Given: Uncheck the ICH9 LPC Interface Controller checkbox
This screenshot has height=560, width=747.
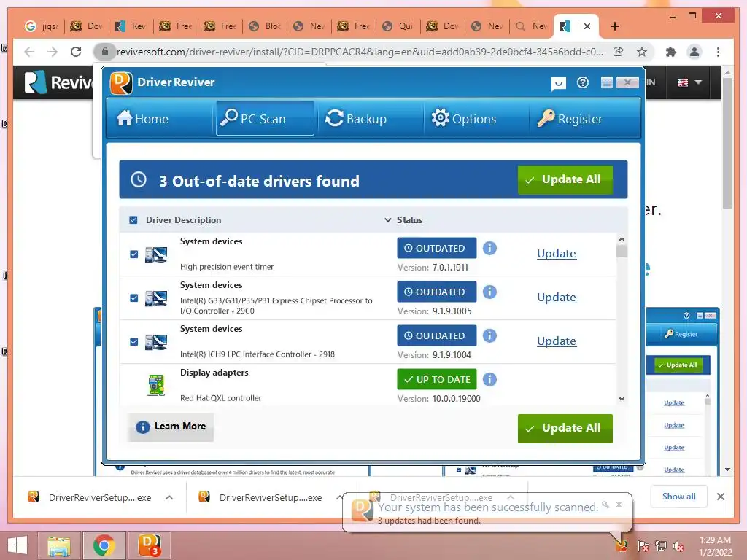Looking at the screenshot, I should tap(134, 342).
